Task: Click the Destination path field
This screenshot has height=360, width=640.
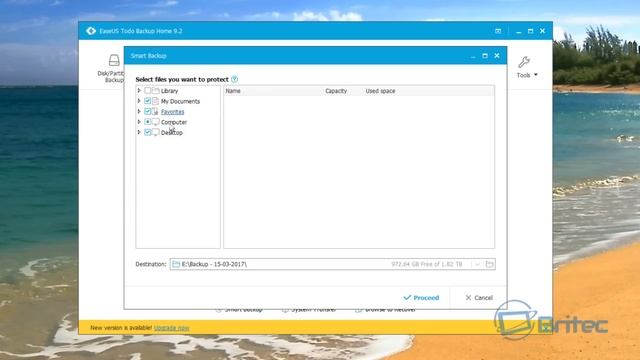Action: pyautogui.click(x=332, y=264)
